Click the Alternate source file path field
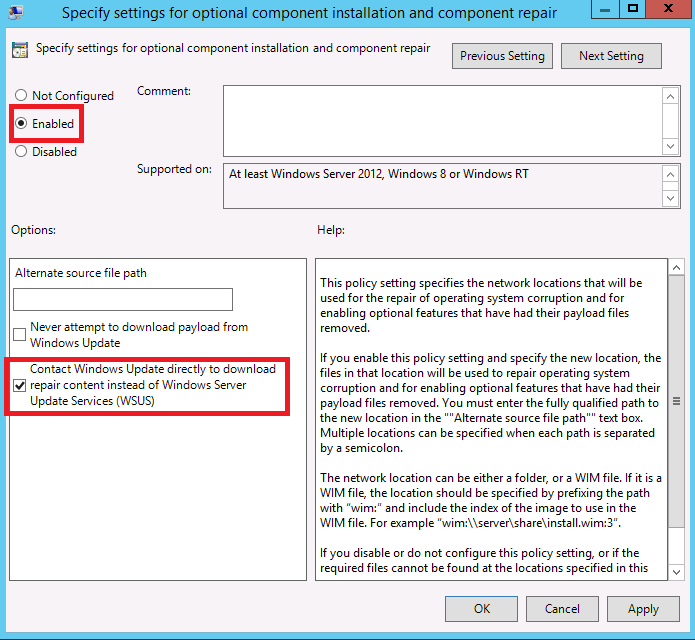 123,300
